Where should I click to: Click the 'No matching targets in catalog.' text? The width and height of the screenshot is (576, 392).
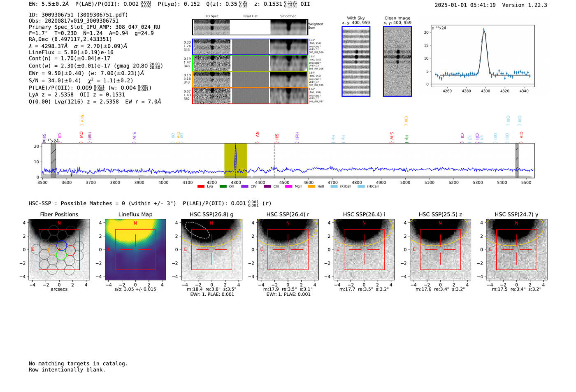[78, 364]
